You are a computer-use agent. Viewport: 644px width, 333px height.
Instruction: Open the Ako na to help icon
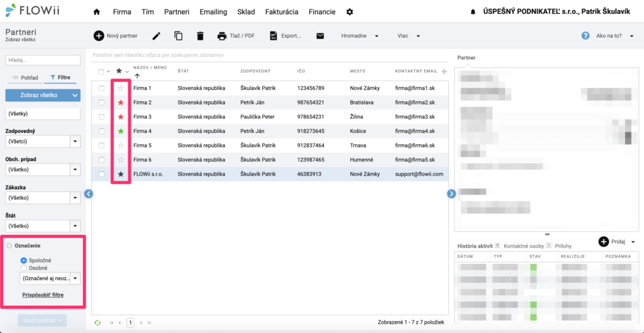pos(586,36)
